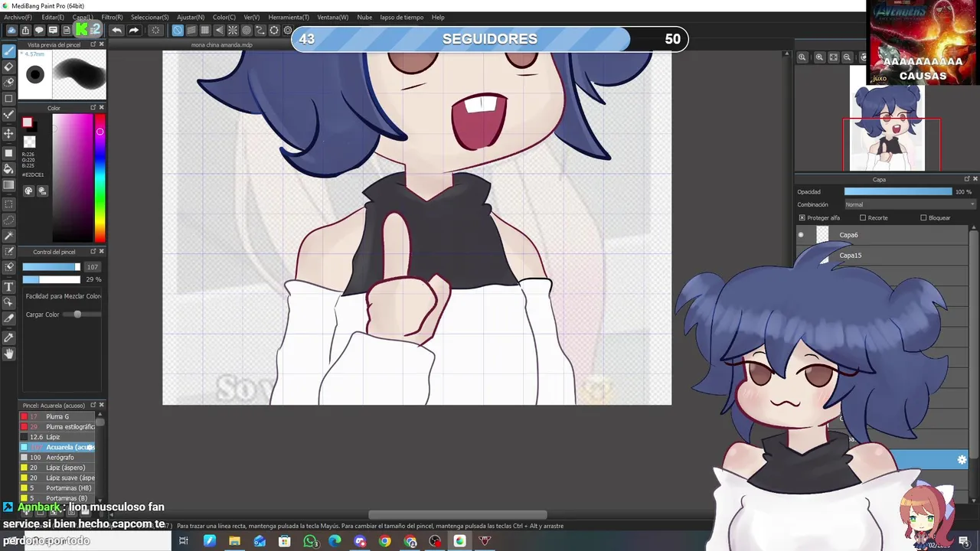Enable curve snap guide
This screenshot has height=551, width=980.
pos(260,31)
